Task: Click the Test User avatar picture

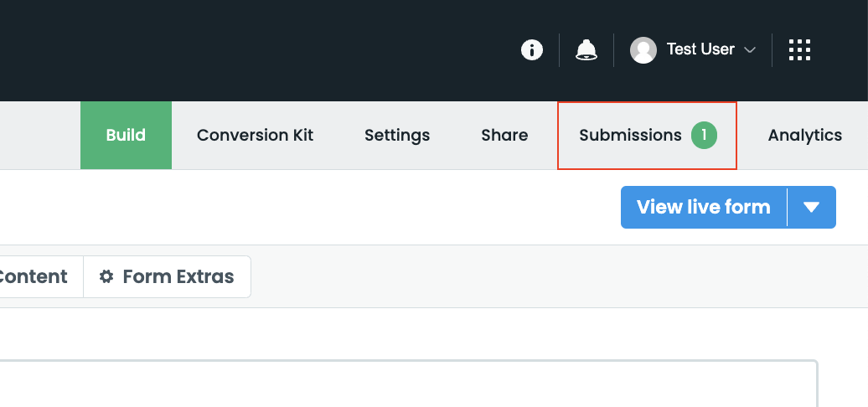Action: pos(643,50)
